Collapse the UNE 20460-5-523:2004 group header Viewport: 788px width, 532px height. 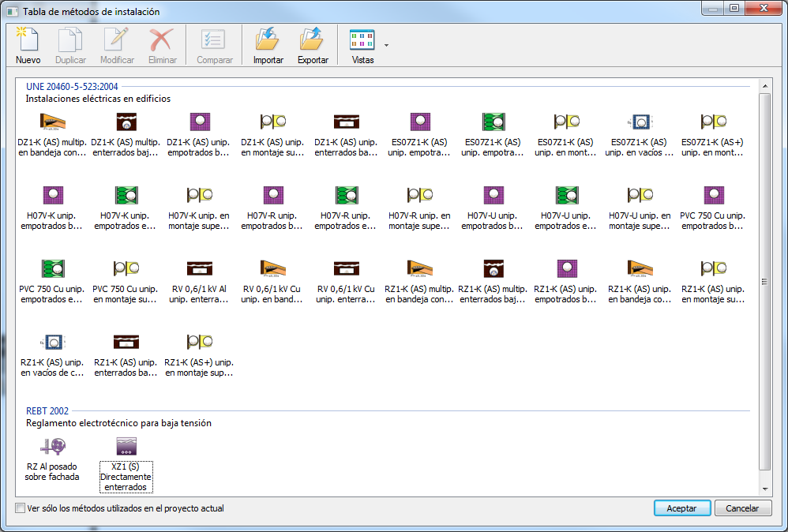pos(72,86)
